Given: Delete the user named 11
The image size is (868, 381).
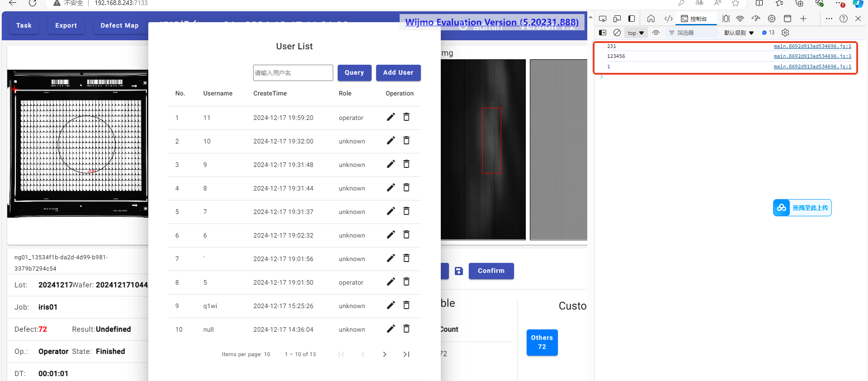Looking at the screenshot, I should point(406,117).
